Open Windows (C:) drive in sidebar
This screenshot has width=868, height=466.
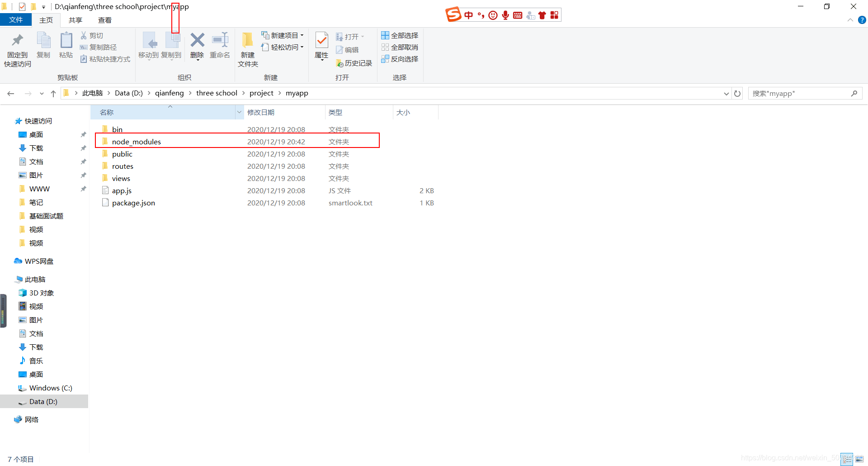[x=51, y=388]
